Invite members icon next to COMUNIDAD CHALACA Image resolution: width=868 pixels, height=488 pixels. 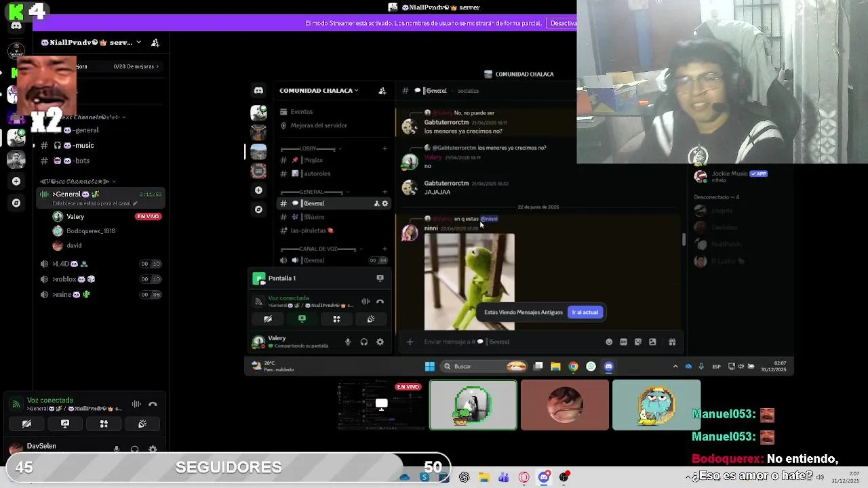tap(382, 90)
